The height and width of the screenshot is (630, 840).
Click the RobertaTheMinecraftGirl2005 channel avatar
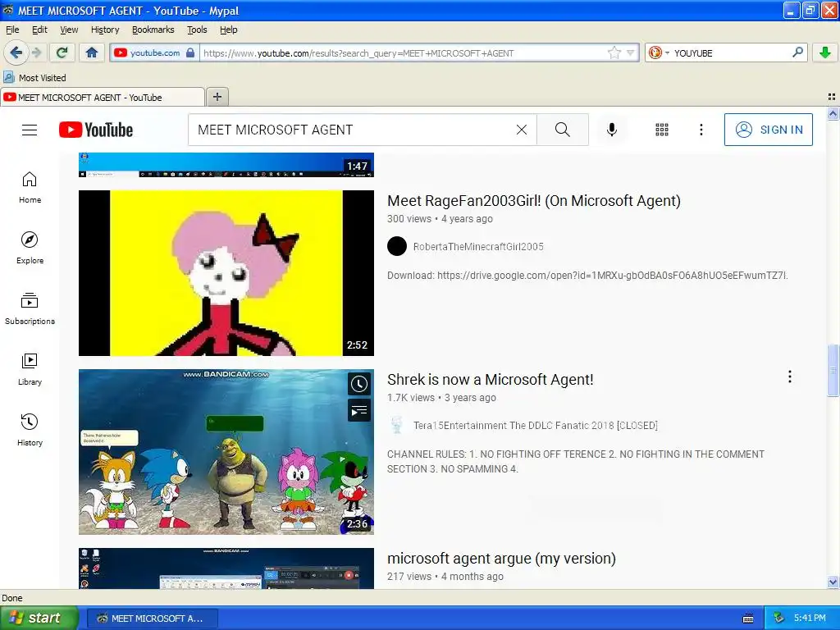397,246
